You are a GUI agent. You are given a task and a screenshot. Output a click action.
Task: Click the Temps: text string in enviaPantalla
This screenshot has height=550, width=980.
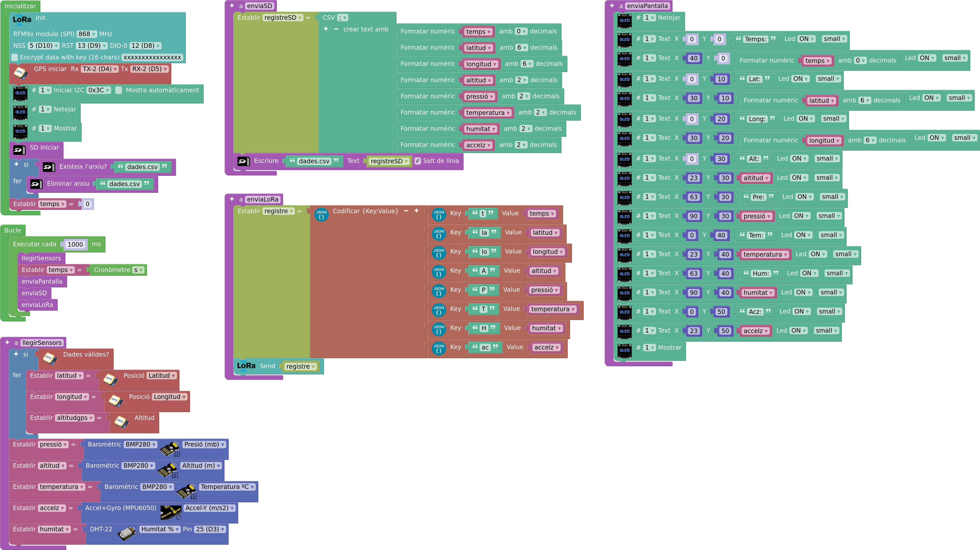pos(756,39)
